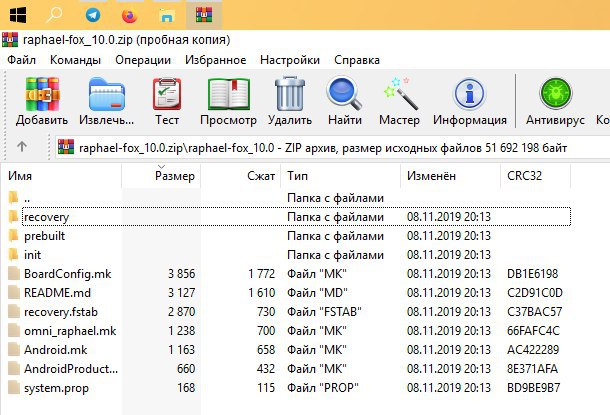Sort by Изменён column header

tap(450, 176)
